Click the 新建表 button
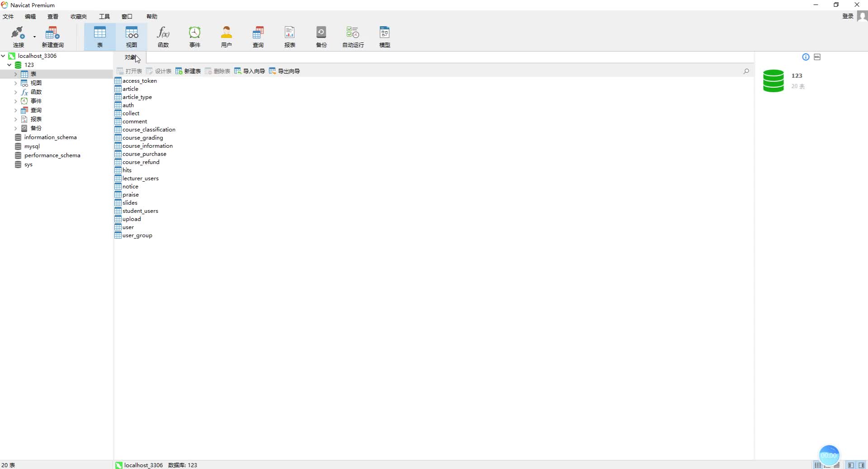Image resolution: width=868 pixels, height=469 pixels. click(x=188, y=71)
